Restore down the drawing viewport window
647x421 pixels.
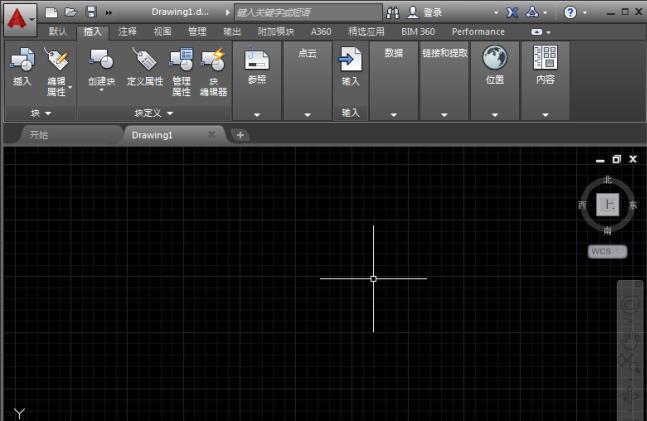coord(616,159)
